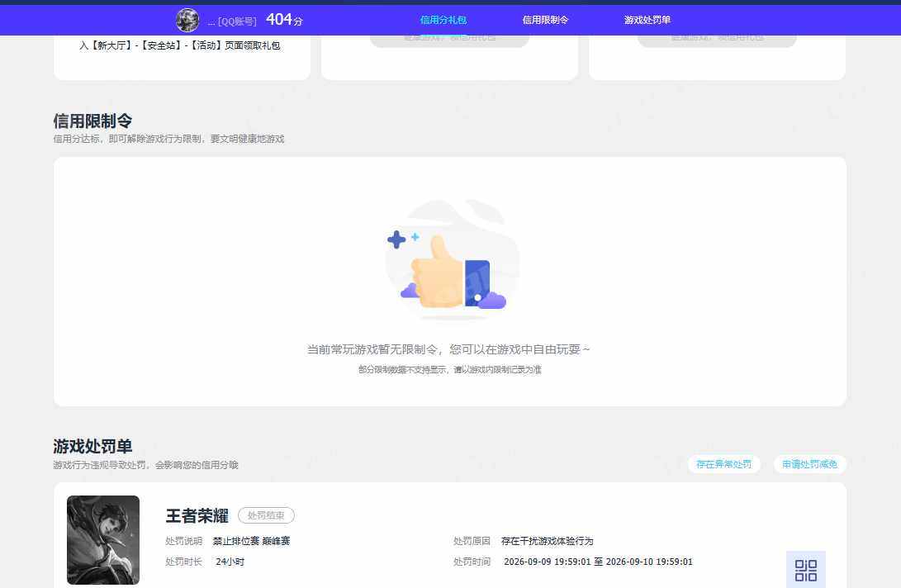Click the 存在异常处罚 button
901x588 pixels.
point(724,464)
